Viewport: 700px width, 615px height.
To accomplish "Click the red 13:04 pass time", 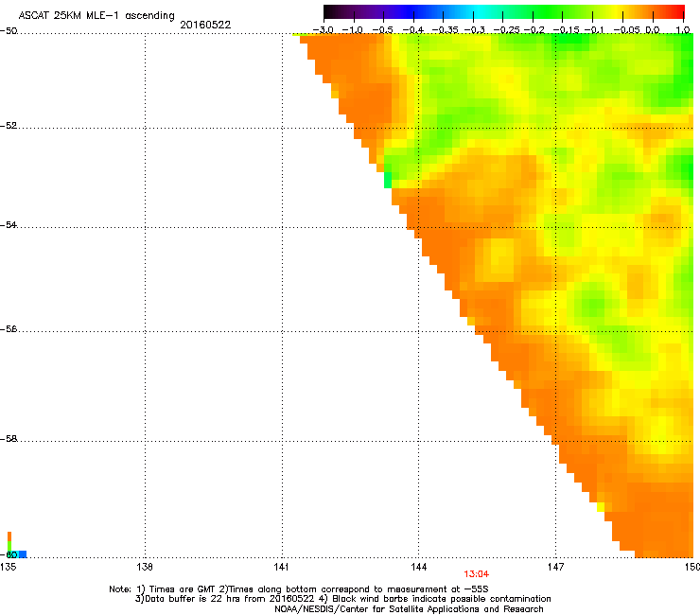I will pyautogui.click(x=477, y=574).
